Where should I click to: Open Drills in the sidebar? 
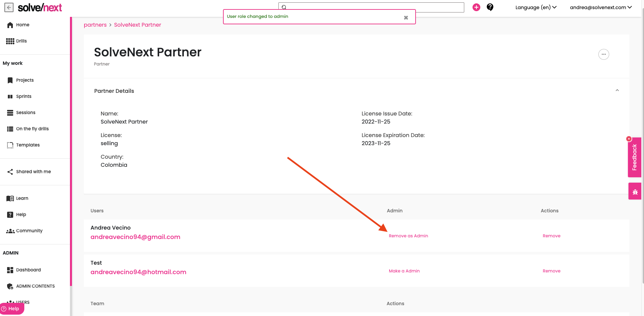pyautogui.click(x=21, y=41)
